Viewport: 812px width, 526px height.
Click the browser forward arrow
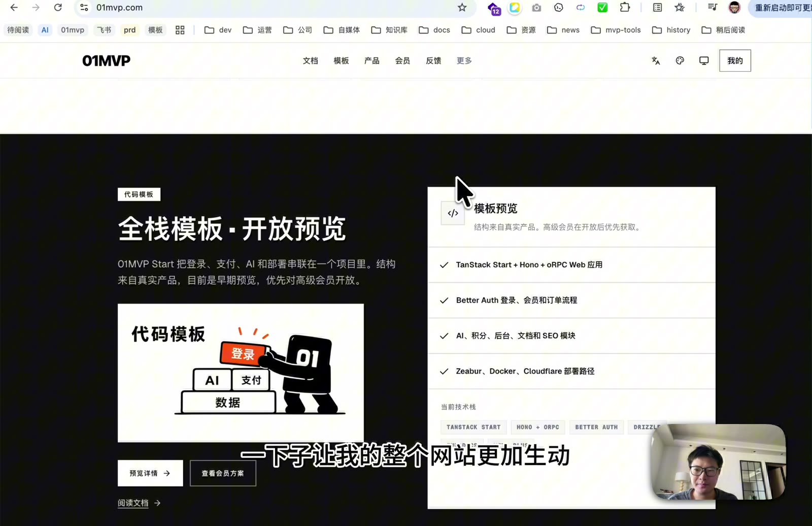pos(36,8)
